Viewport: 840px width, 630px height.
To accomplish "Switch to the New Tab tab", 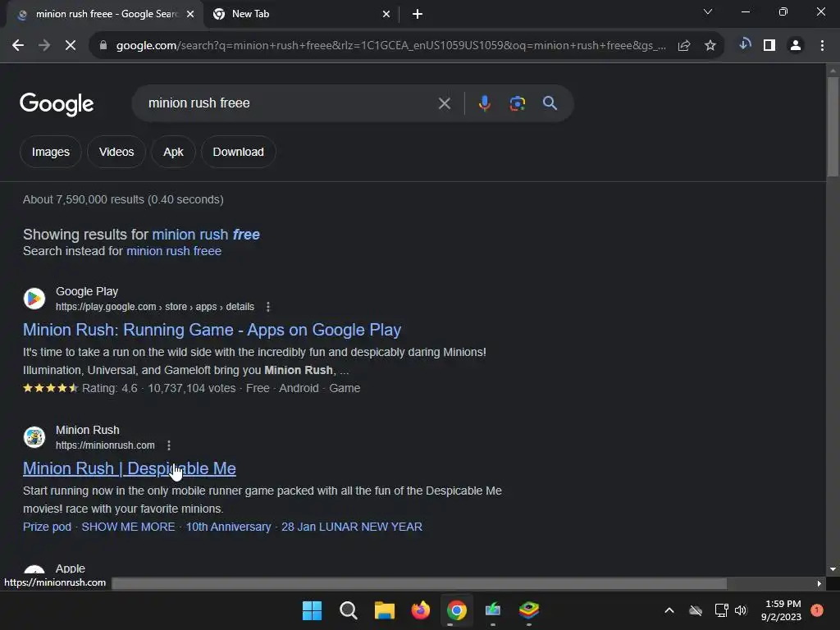I will click(x=302, y=14).
